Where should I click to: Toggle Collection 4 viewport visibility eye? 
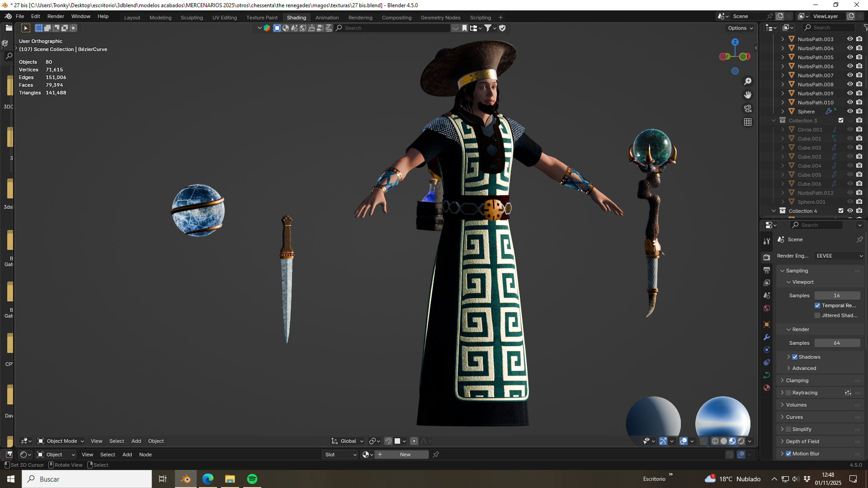point(850,211)
